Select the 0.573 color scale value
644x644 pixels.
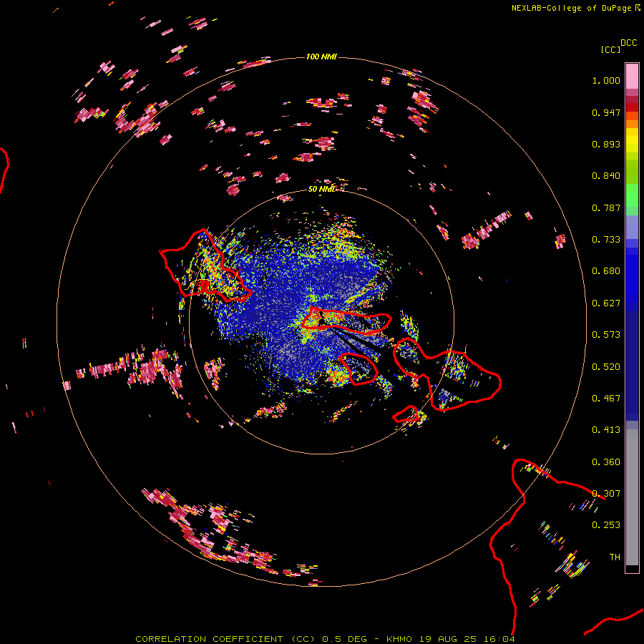pyautogui.click(x=606, y=335)
